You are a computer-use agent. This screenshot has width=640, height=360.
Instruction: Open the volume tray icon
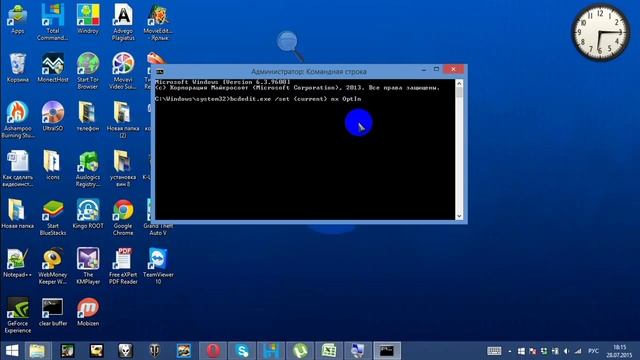point(566,351)
